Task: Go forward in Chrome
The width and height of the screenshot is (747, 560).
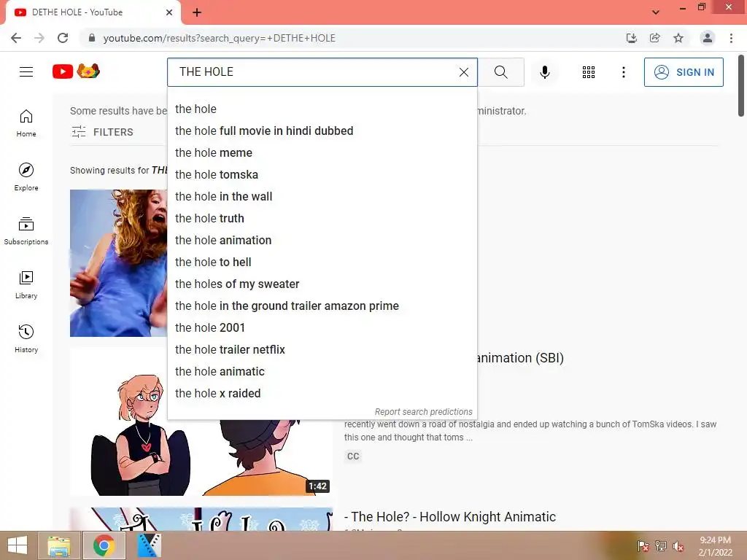Action: click(39, 38)
